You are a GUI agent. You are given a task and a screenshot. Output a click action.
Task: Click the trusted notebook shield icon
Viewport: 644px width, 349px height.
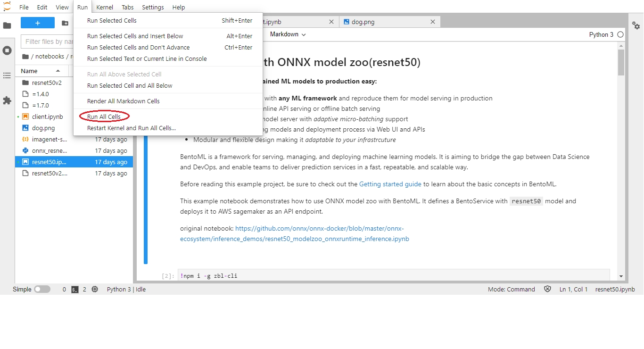click(547, 290)
